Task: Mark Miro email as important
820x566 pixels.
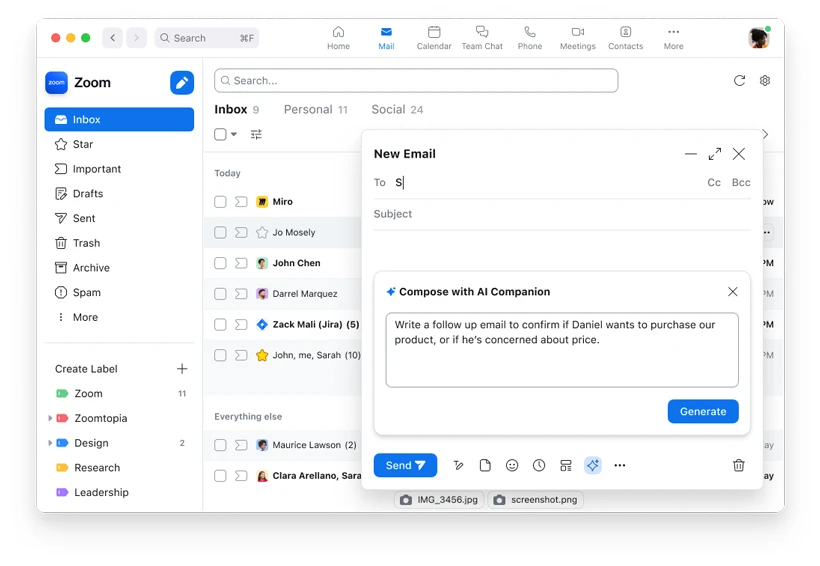Action: pyautogui.click(x=241, y=201)
